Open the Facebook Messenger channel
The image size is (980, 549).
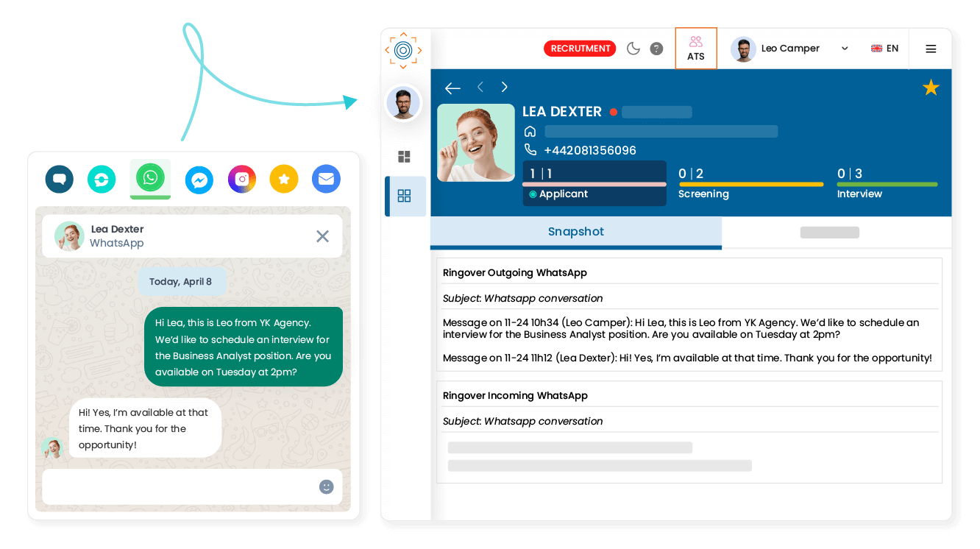point(199,179)
